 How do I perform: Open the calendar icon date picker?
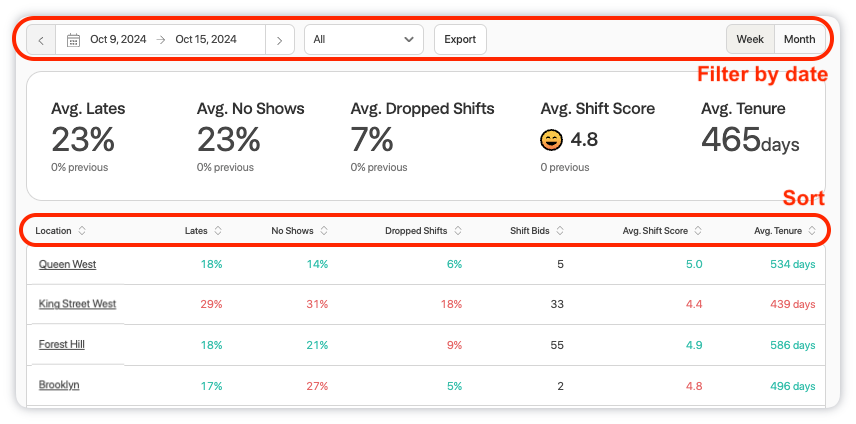[x=73, y=40]
